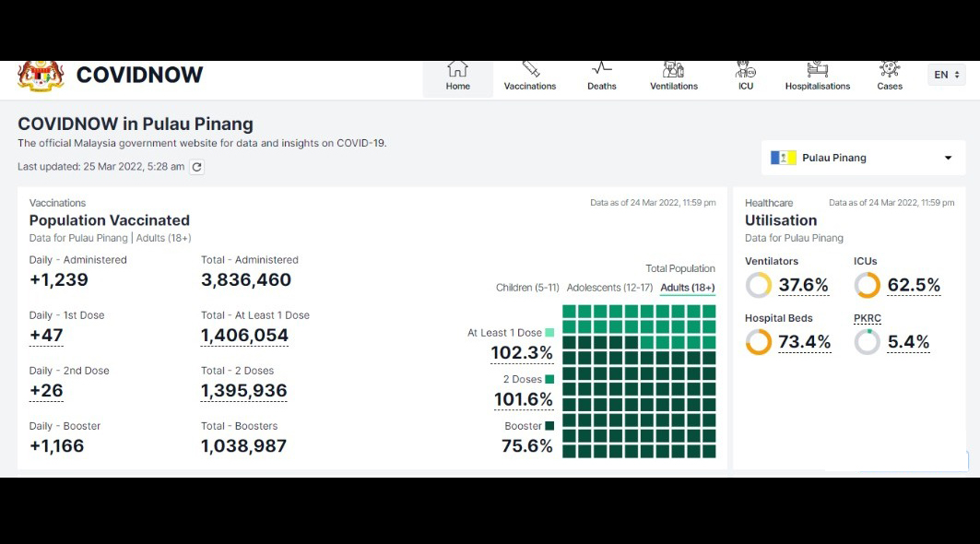Image resolution: width=980 pixels, height=544 pixels.
Task: Click the vaccination waffle chart grid
Action: click(639, 382)
